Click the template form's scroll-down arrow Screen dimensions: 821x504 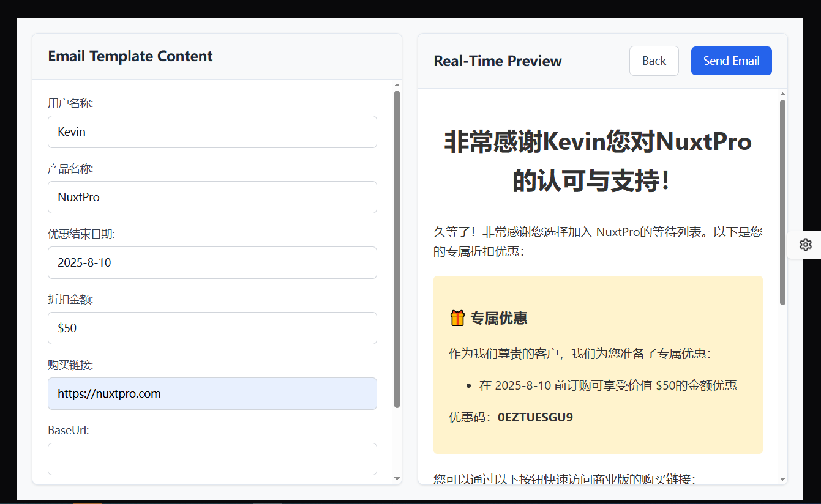[x=397, y=478]
